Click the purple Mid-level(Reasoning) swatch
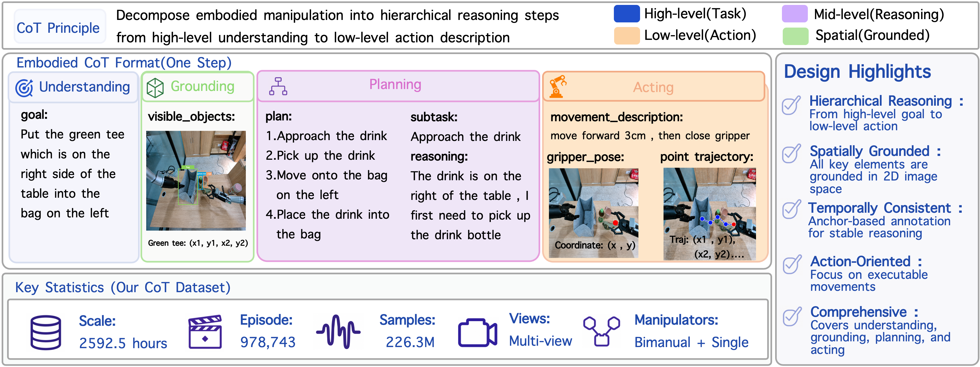The image size is (980, 367). (x=795, y=14)
